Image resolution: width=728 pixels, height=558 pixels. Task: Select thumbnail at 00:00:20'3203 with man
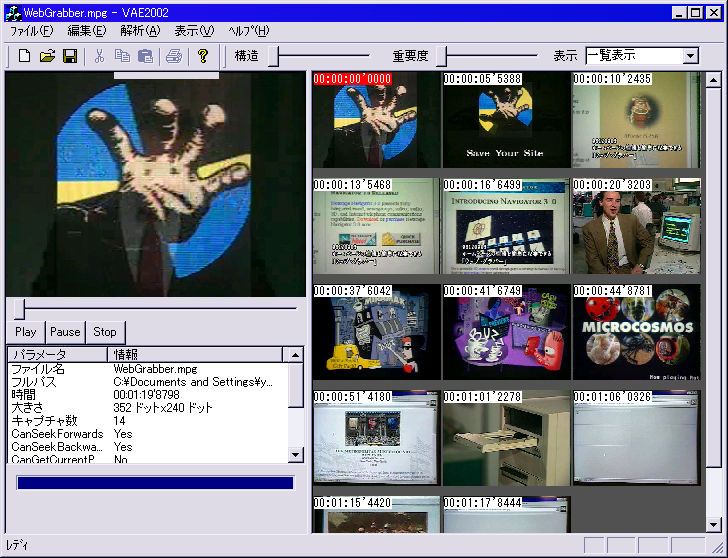[637, 226]
